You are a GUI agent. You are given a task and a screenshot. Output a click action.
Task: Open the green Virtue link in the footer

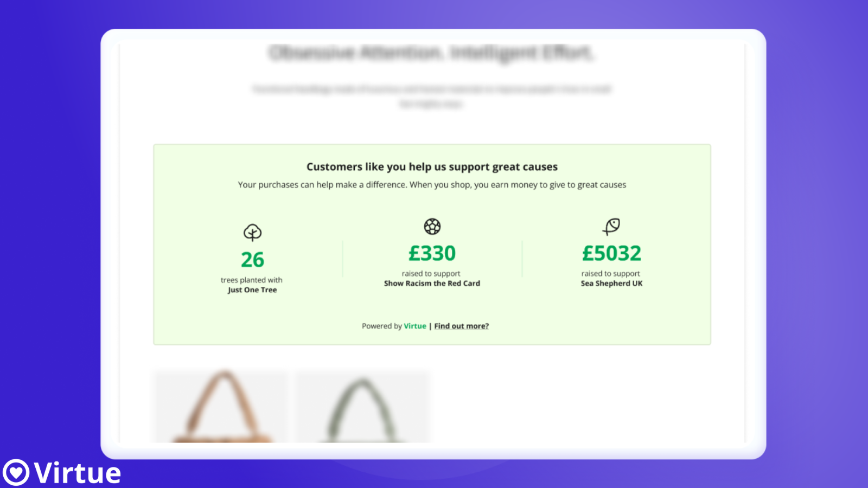click(x=415, y=326)
